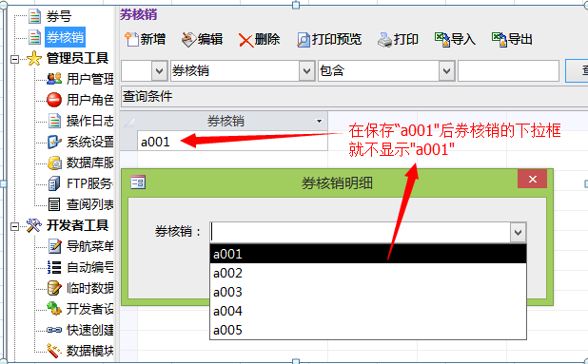Open the 包含 condition dropdown
Image resolution: width=588 pixels, height=364 pixels.
[446, 70]
